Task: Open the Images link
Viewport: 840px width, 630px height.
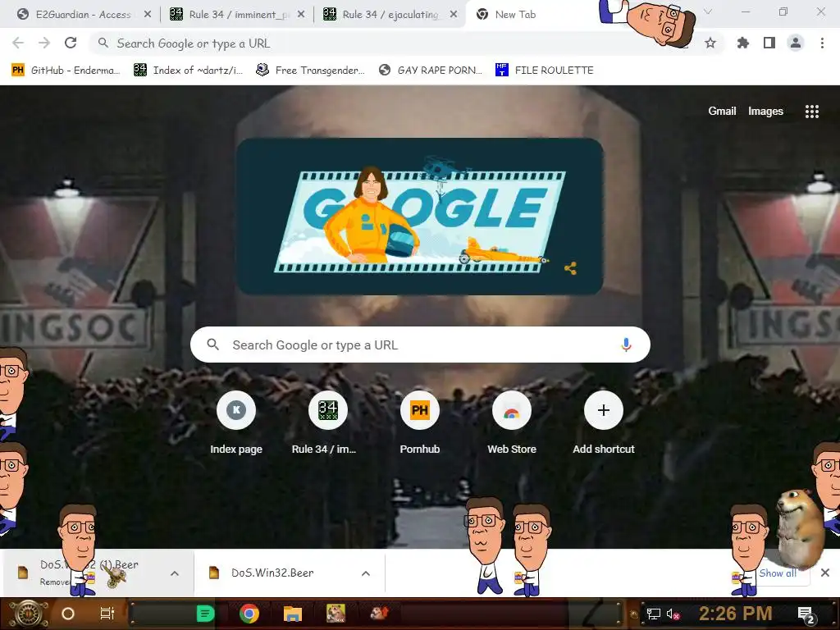Action: pos(765,111)
